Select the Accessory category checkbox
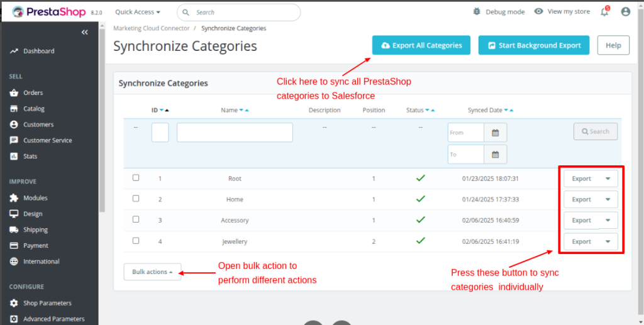This screenshot has width=644, height=325. pyautogui.click(x=136, y=219)
